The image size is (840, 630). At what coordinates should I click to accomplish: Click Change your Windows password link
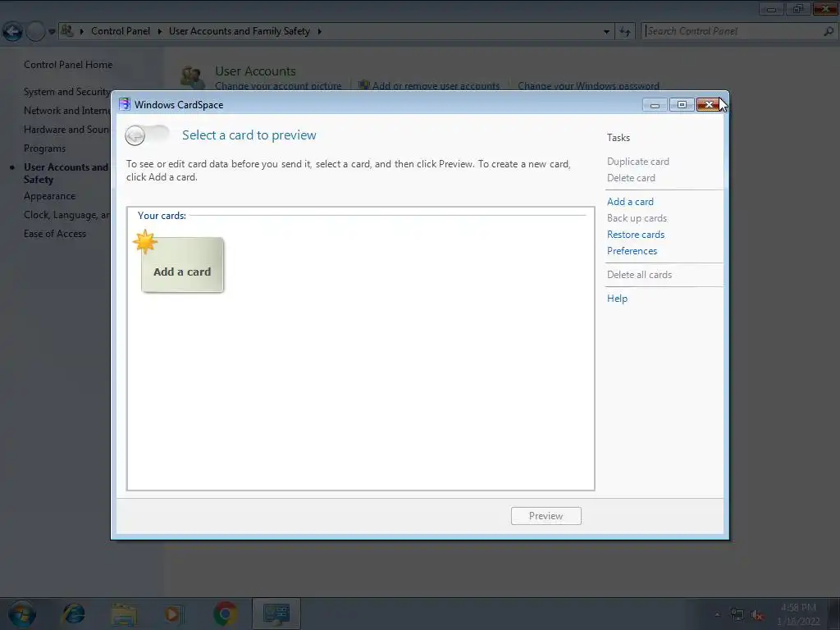click(x=588, y=85)
